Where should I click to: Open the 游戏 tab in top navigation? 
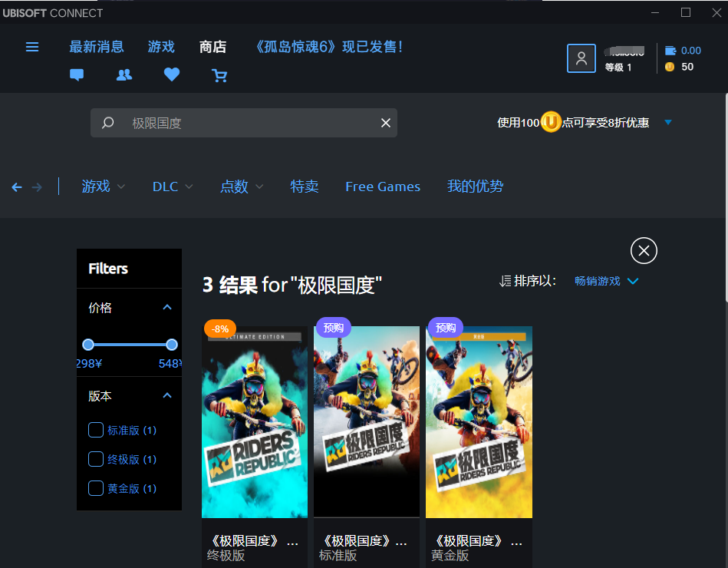(x=161, y=47)
